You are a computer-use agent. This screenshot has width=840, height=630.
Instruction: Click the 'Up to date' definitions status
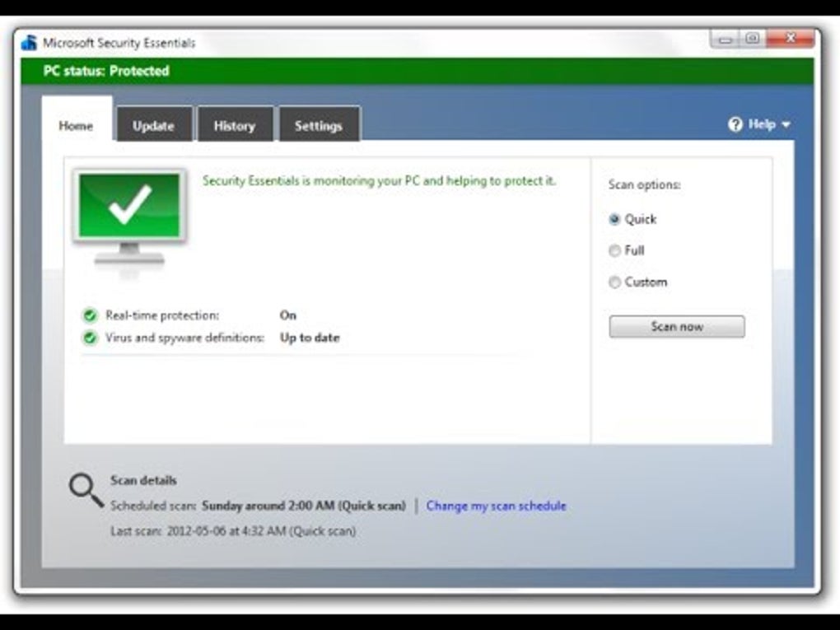pos(310,338)
